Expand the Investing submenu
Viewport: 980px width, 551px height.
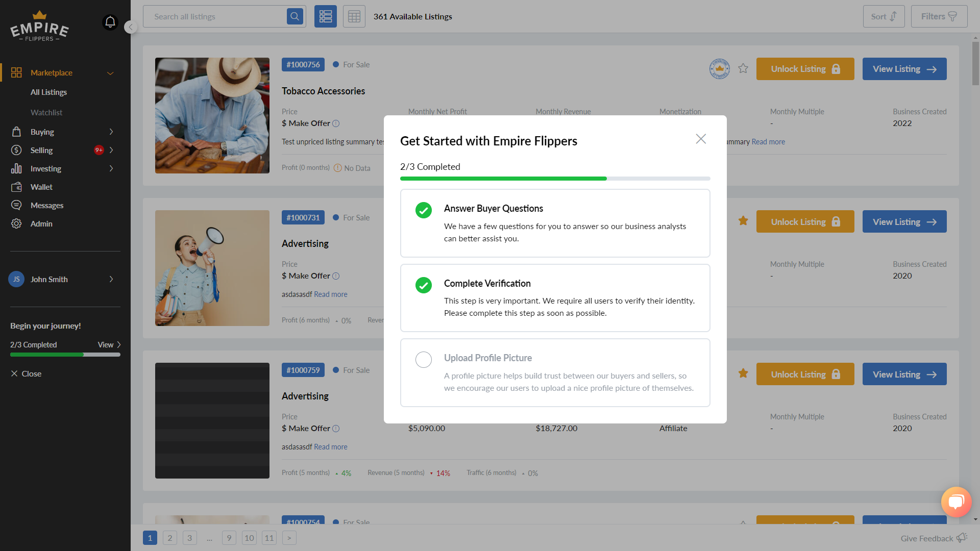point(111,168)
